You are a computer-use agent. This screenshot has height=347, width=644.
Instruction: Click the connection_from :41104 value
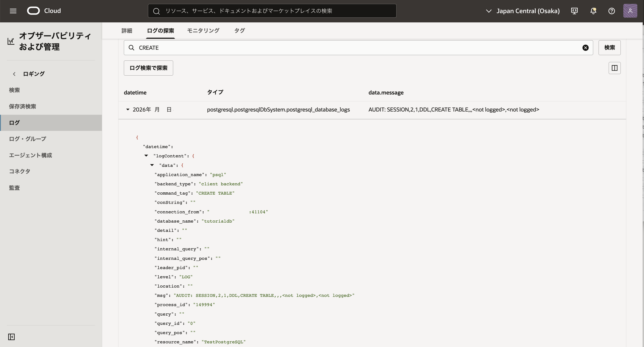(238, 212)
